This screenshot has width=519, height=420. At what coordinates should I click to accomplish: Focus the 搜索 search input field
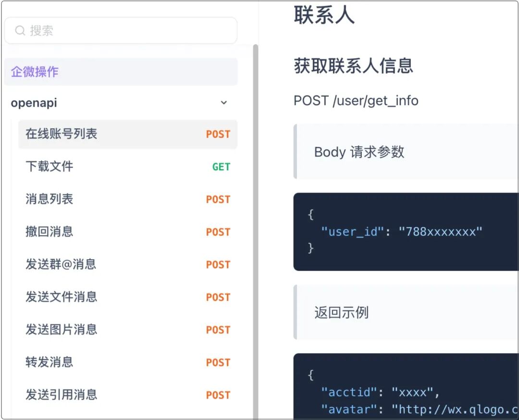pyautogui.click(x=121, y=30)
